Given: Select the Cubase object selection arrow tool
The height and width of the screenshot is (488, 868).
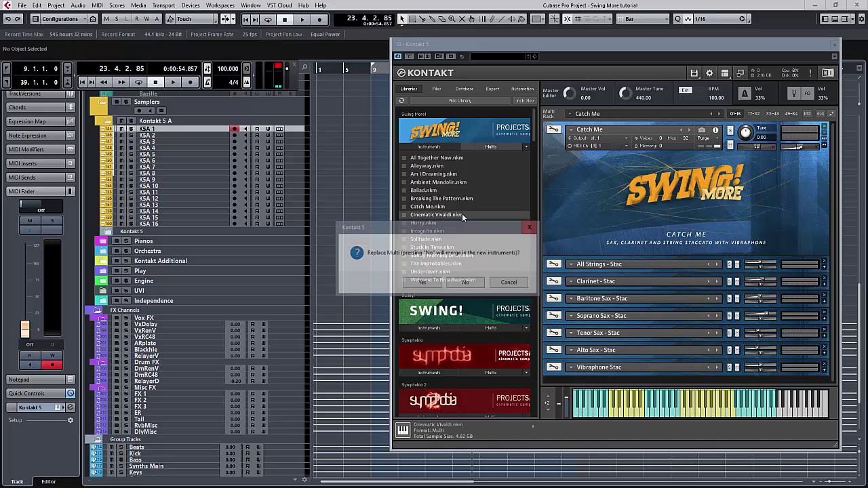Looking at the screenshot, I should 401,19.
